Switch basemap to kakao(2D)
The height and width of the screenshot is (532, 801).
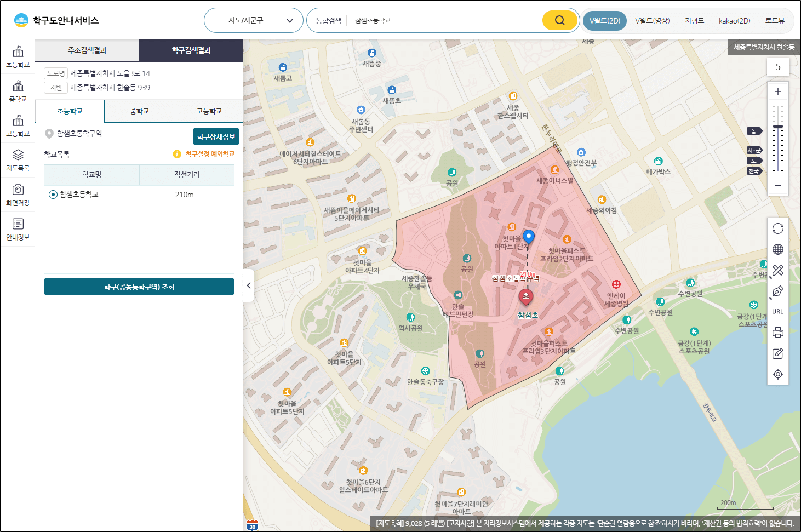734,21
